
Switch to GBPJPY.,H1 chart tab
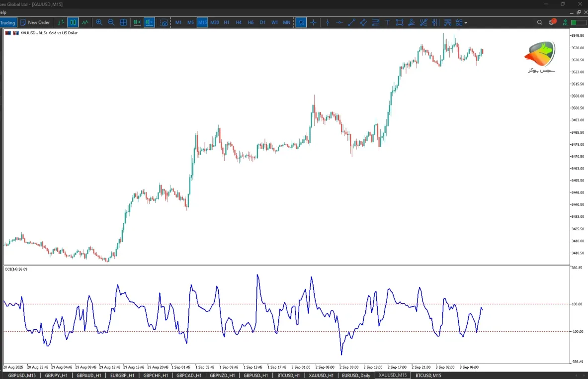coord(56,375)
